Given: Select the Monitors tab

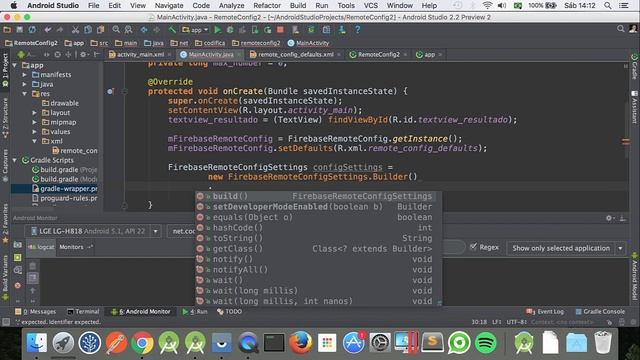Looking at the screenshot, I should pyautogui.click(x=71, y=247).
